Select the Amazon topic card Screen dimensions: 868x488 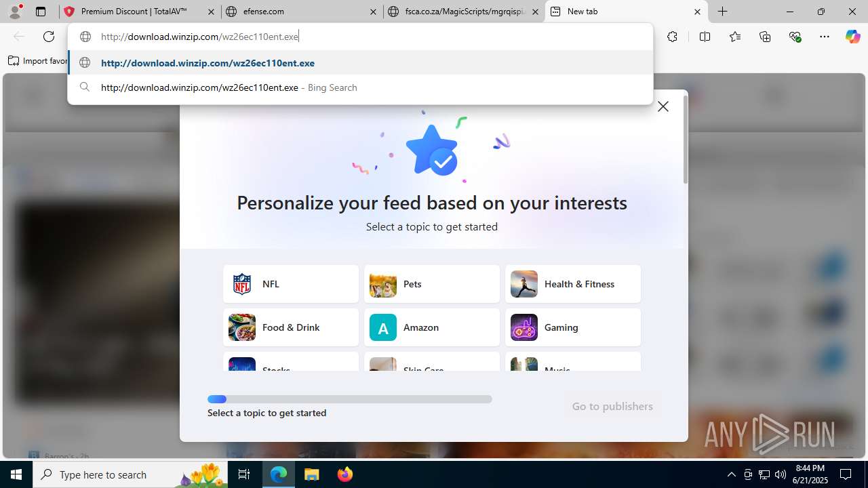(x=432, y=327)
